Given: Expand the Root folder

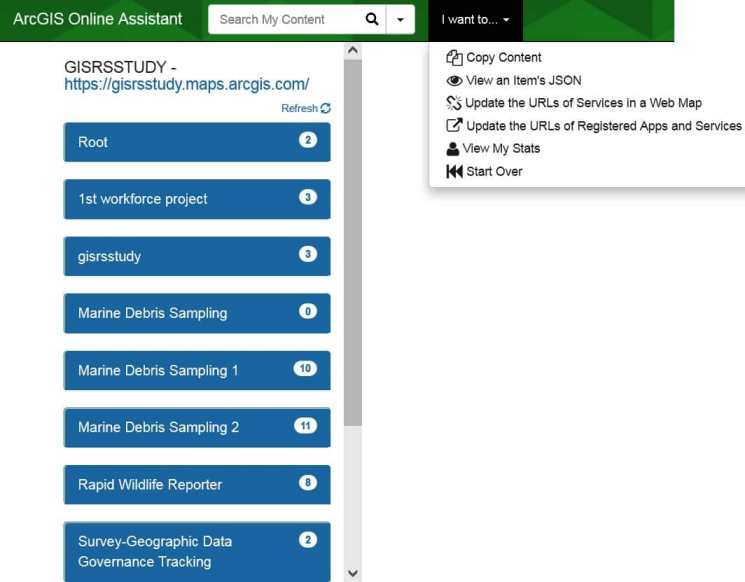Looking at the screenshot, I should point(197,142).
